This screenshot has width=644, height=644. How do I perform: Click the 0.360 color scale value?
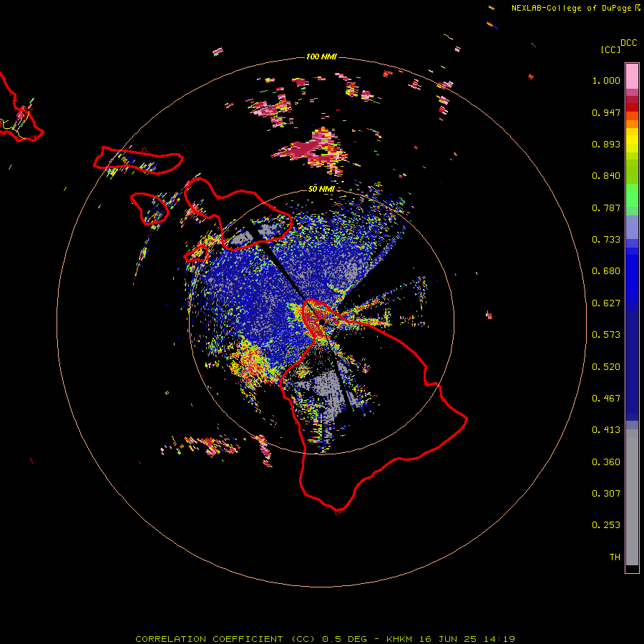pos(606,462)
